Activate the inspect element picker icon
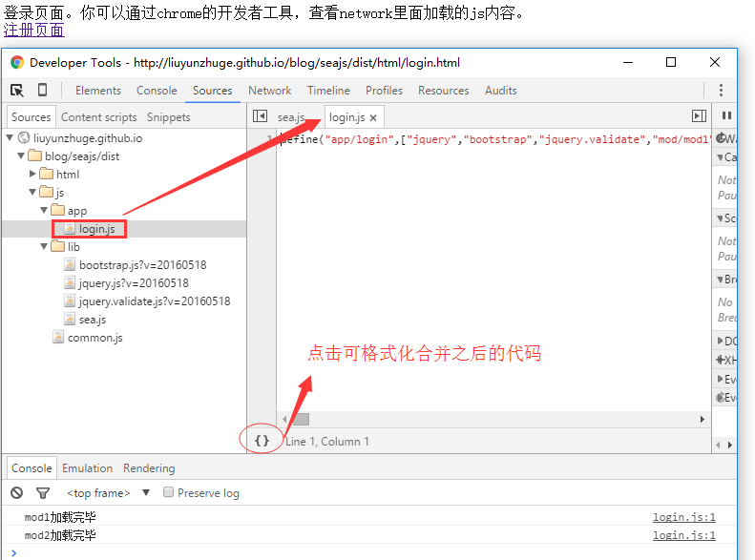Screen dimensions: 755x560 pyautogui.click(x=17, y=90)
